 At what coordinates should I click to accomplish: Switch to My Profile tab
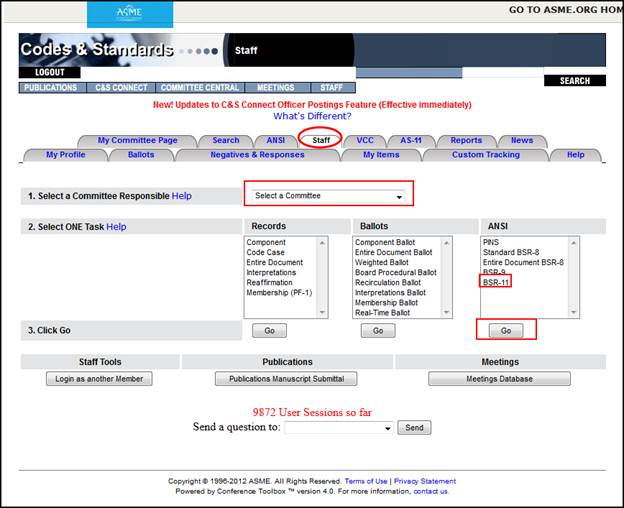(66, 155)
